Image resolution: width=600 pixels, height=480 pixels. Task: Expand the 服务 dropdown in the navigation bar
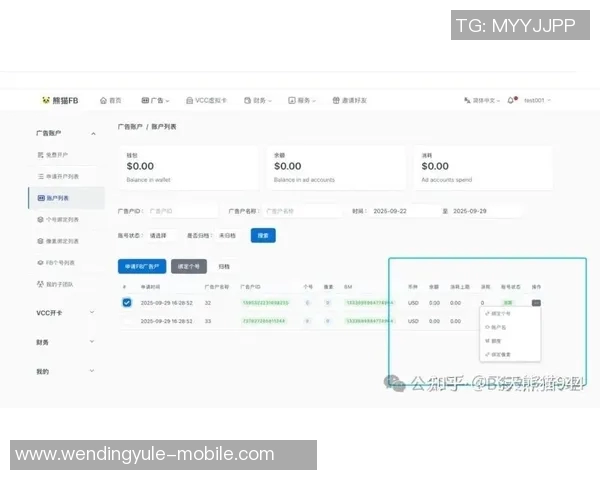point(302,100)
